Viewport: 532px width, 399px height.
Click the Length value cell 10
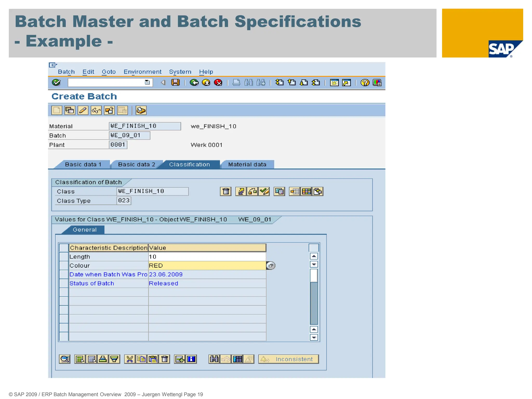click(x=207, y=257)
